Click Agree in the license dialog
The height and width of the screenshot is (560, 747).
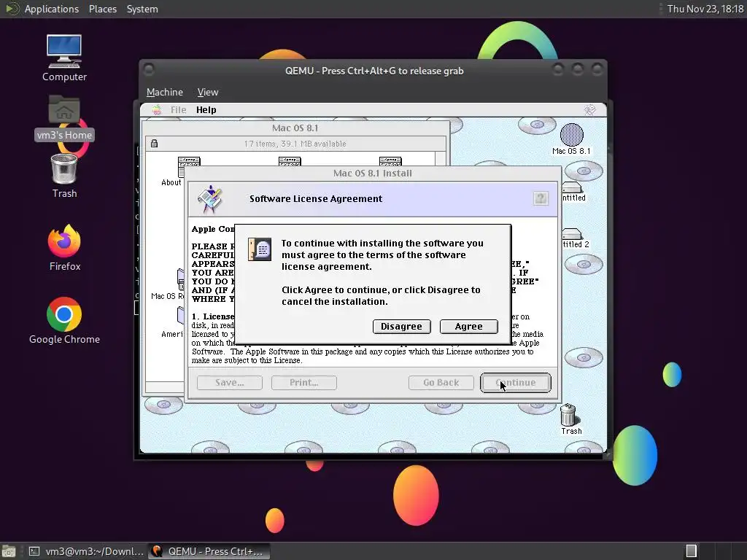(x=469, y=326)
